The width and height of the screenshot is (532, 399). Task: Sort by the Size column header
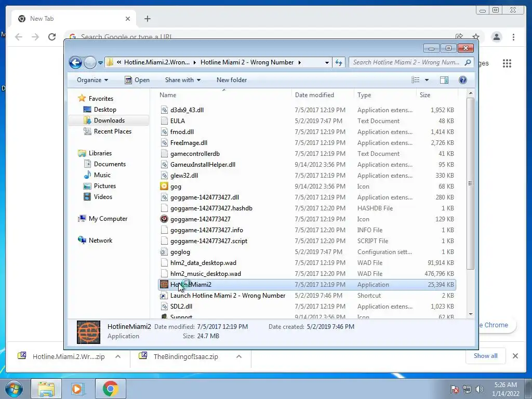[x=437, y=95]
